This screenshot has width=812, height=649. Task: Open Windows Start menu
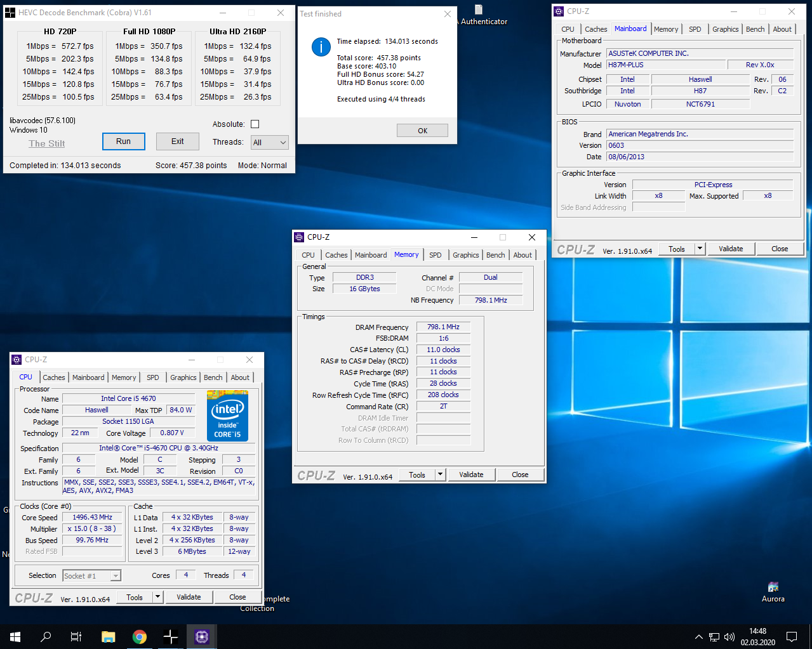click(x=15, y=636)
